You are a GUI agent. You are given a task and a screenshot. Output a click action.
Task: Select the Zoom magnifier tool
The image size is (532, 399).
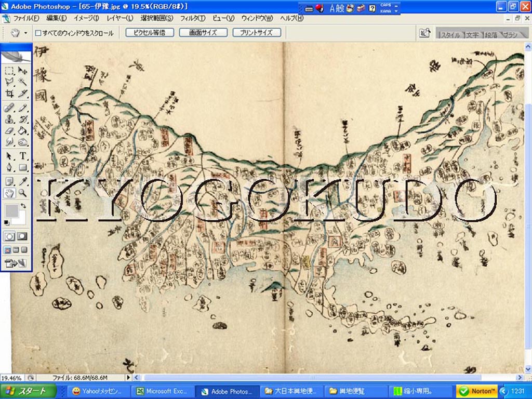(22, 193)
